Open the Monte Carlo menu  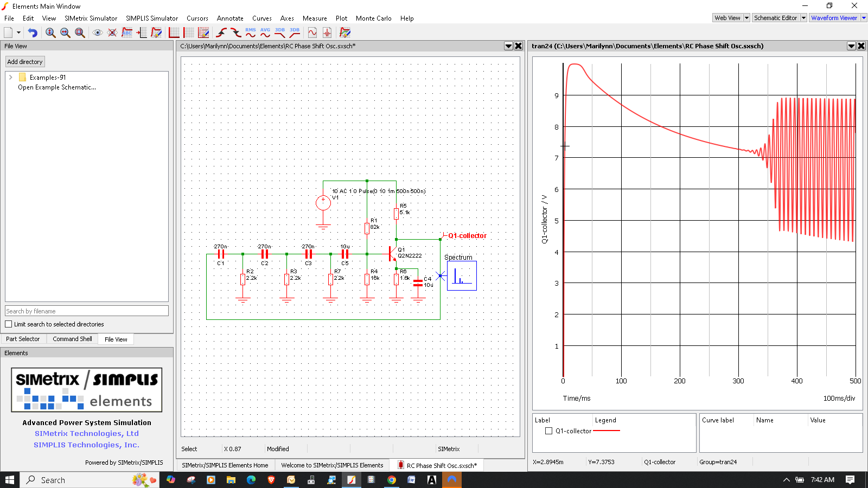[x=374, y=18]
